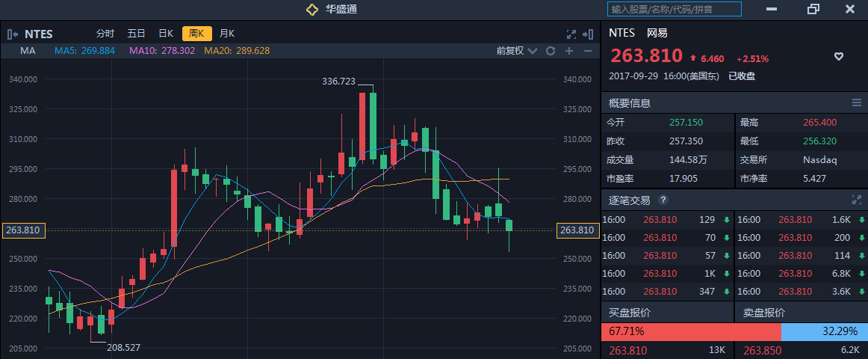The image size is (868, 359).
Task: Expand the chart to fullscreen
Action: [x=571, y=34]
